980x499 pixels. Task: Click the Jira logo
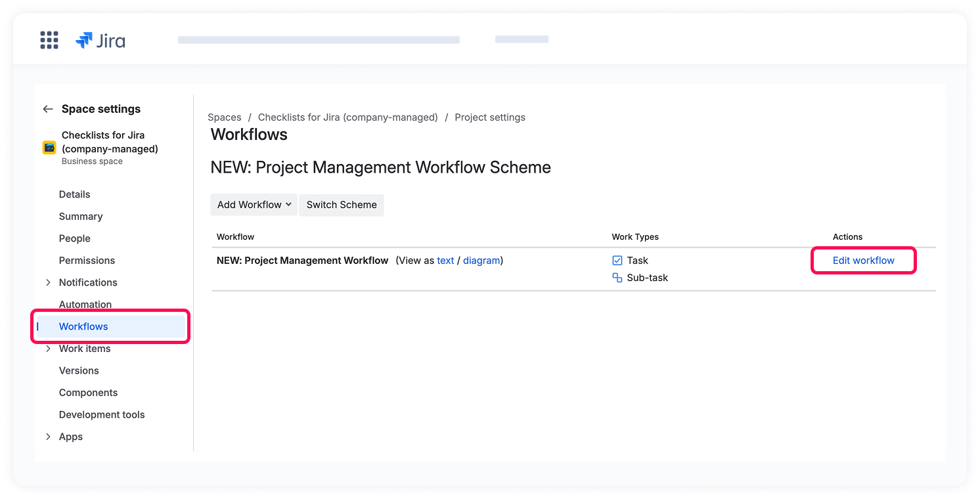coord(100,41)
